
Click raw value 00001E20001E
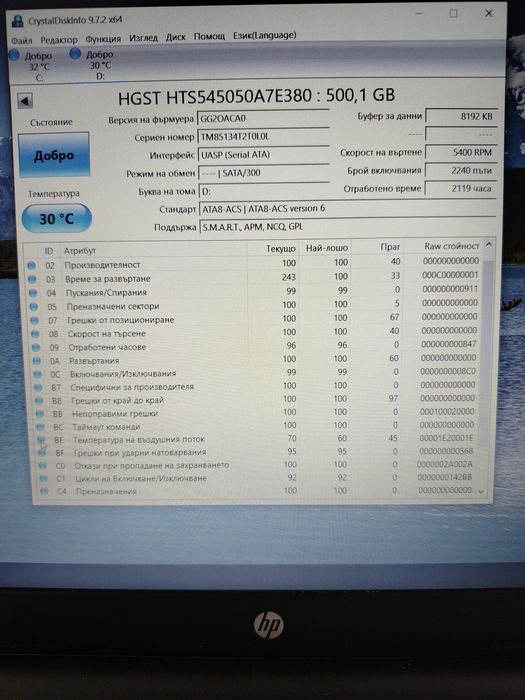pos(446,438)
